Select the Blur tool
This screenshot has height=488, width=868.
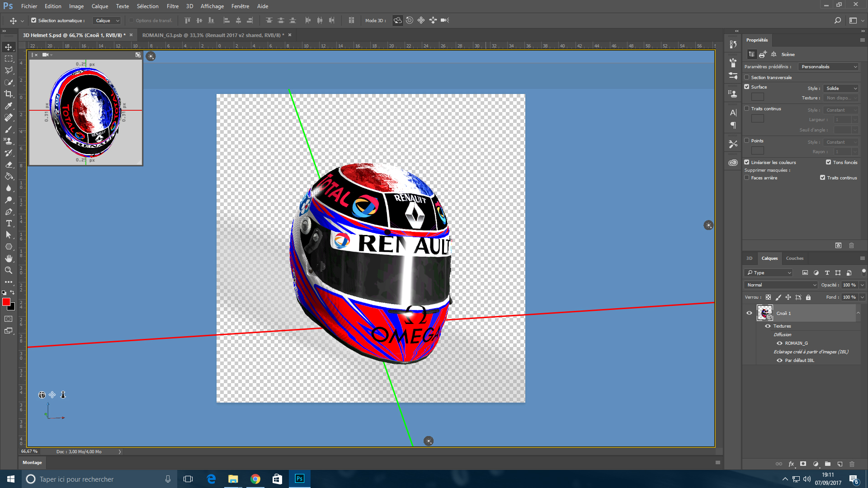(9, 188)
